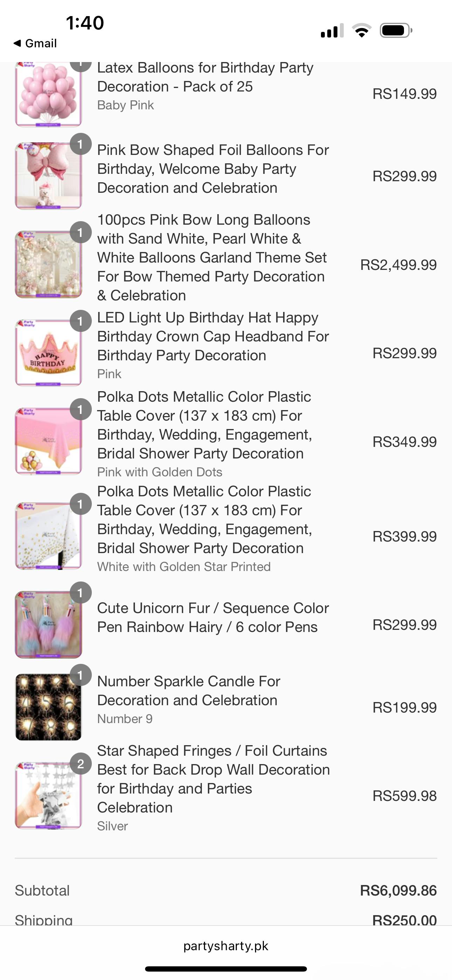Tap the quantity 2 badge on foil curtains
Image resolution: width=452 pixels, height=980 pixels.
[81, 764]
